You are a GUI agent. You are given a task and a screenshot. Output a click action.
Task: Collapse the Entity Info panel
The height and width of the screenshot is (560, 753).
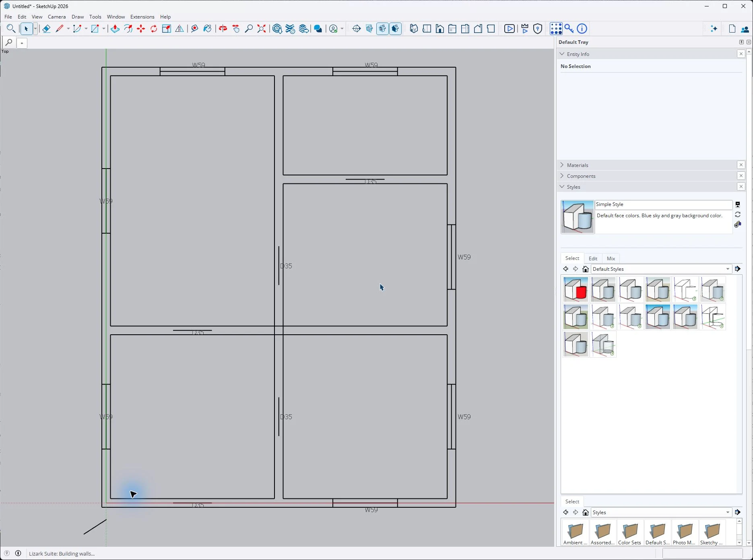[x=562, y=54]
